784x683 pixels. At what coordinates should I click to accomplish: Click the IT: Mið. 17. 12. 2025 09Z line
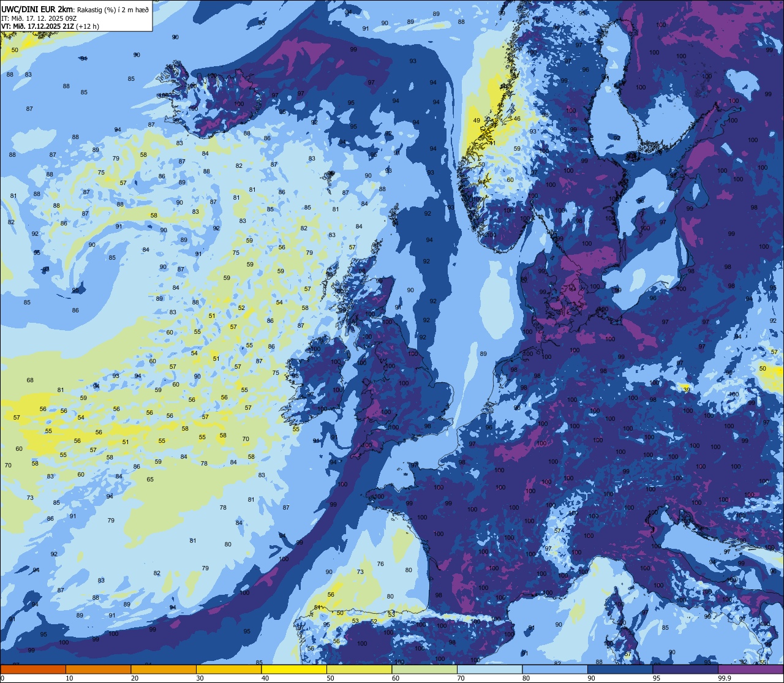(x=39, y=18)
